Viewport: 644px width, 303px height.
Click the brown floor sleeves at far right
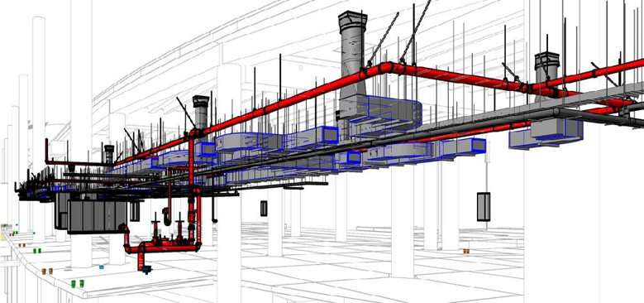click(466, 251)
